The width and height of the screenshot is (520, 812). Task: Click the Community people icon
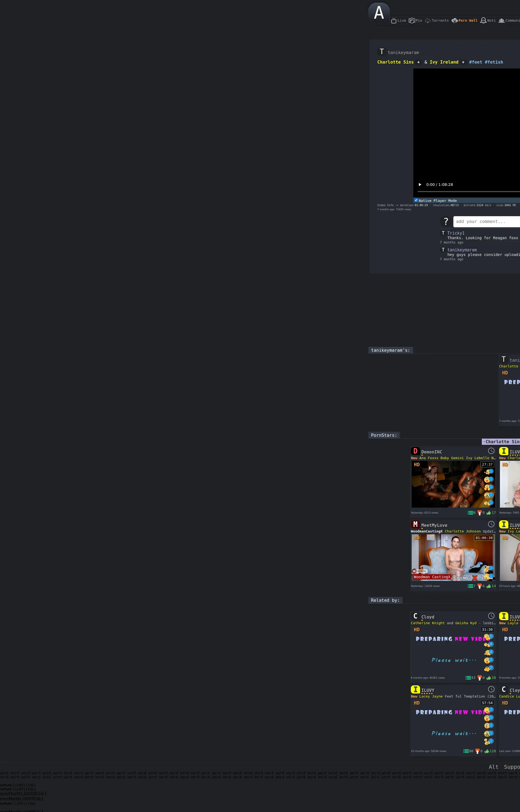click(x=501, y=21)
